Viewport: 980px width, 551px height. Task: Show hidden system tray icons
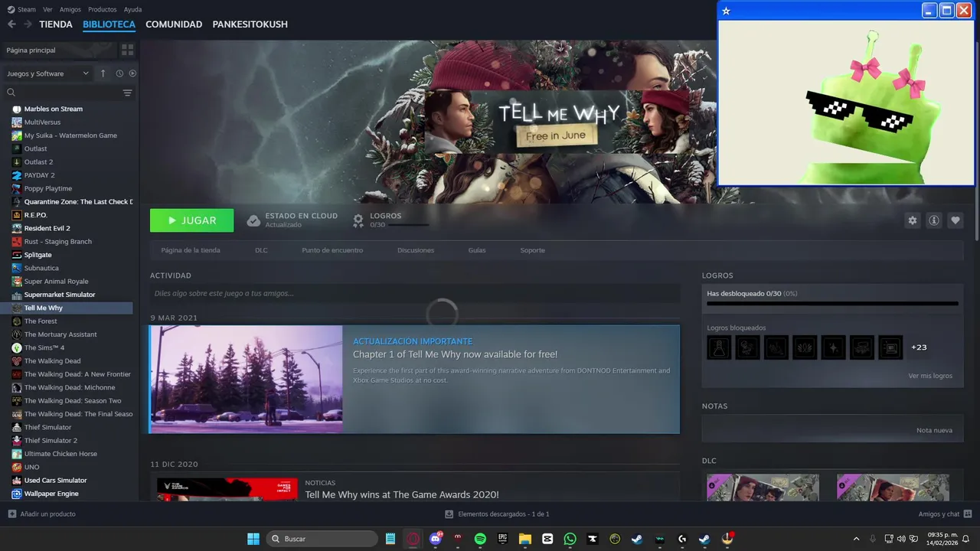click(856, 539)
